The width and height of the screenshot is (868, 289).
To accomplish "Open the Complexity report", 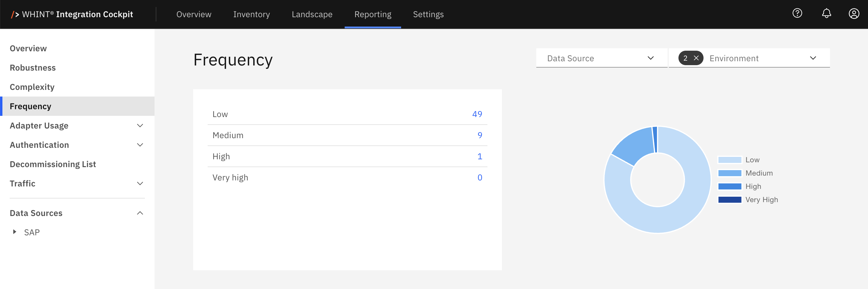I will [32, 87].
